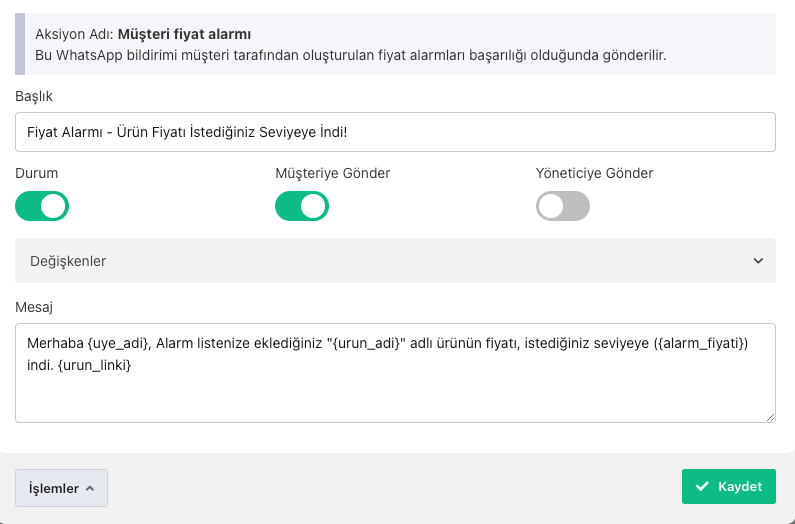795x524 pixels.
Task: Click the caret icon on the İşlemler button
Action: tap(90, 488)
